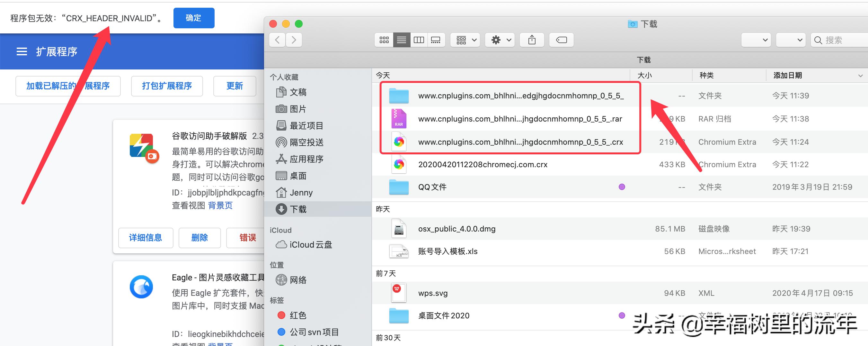Select the icon grid view mode
This screenshot has height=346, width=868.
[x=384, y=40]
